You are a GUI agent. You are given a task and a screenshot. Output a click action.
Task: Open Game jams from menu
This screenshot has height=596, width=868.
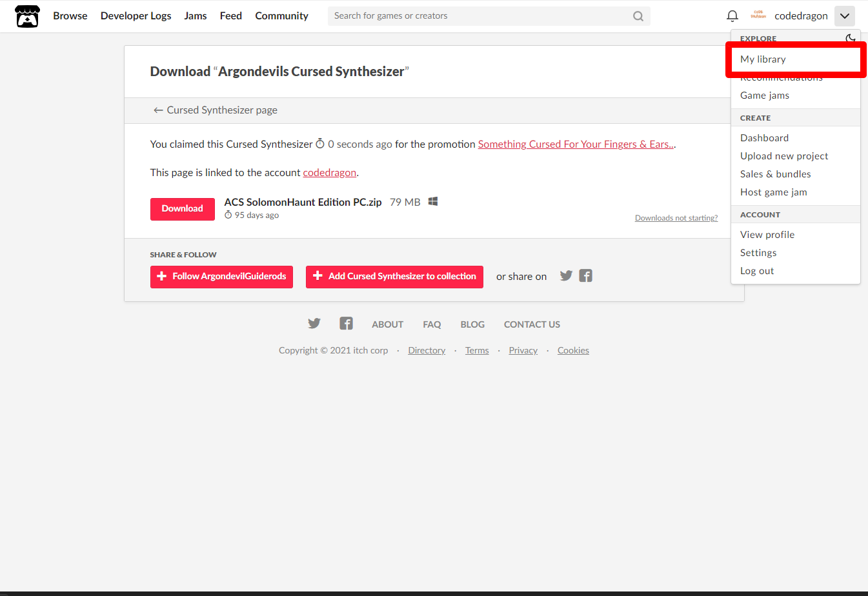pos(796,95)
